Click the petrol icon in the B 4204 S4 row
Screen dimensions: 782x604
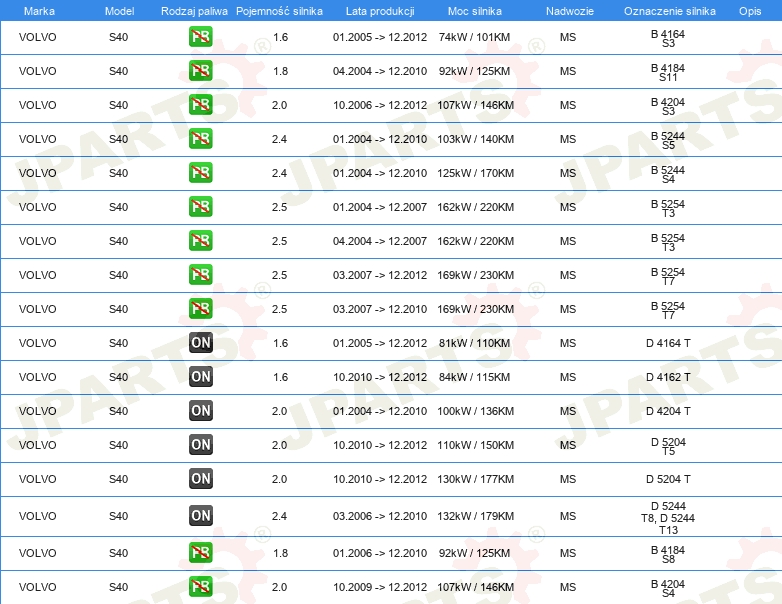coord(200,587)
